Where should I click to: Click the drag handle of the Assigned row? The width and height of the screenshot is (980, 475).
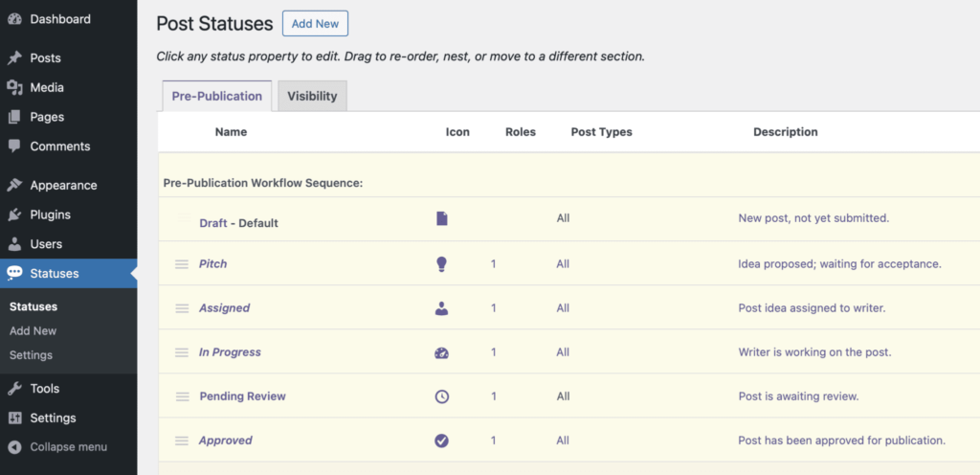182,308
